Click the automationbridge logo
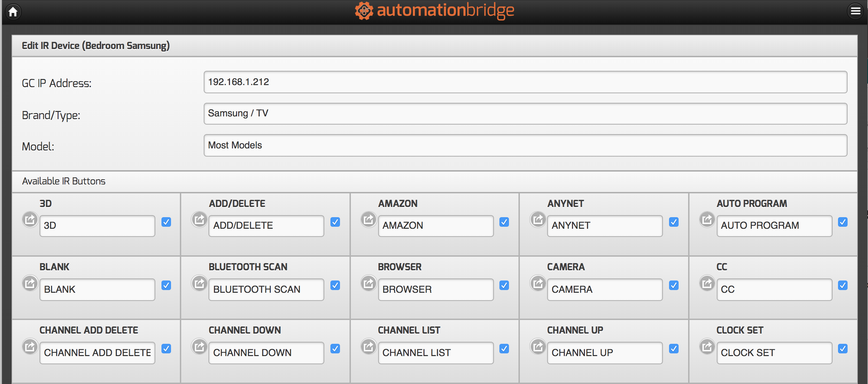868x384 pixels. coord(434,11)
